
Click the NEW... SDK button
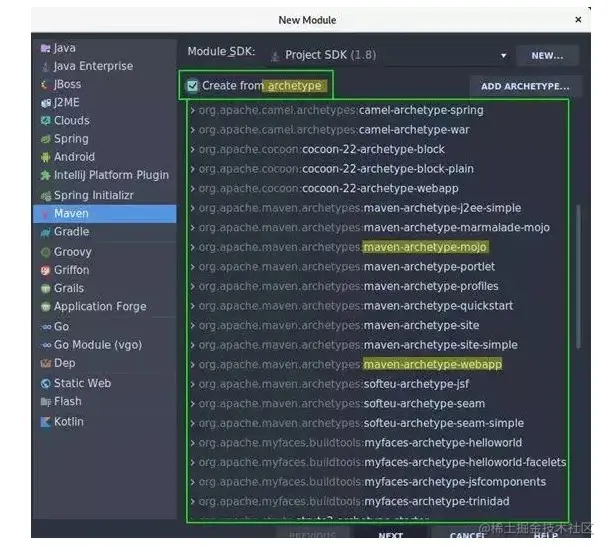tap(547, 56)
